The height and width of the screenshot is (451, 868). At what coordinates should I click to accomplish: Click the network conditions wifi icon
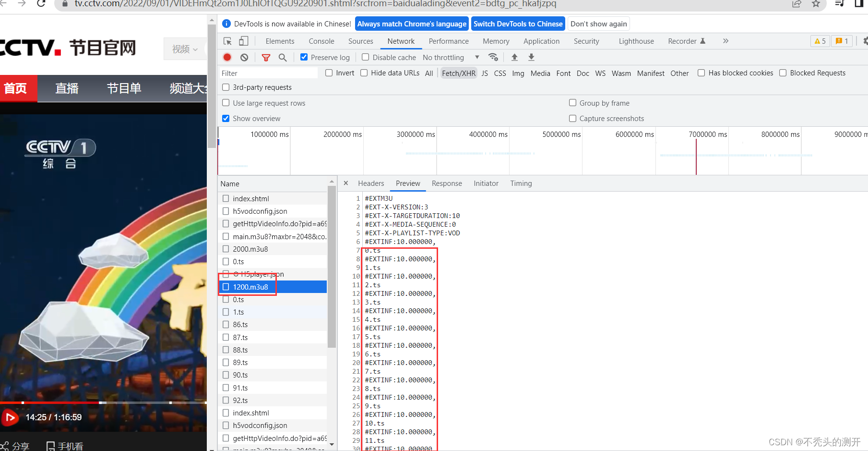tap(493, 57)
